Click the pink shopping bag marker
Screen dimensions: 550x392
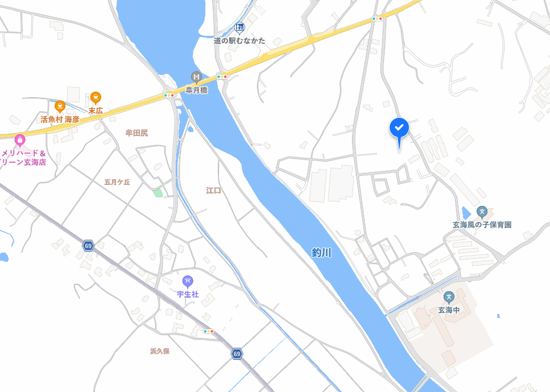coord(20,141)
